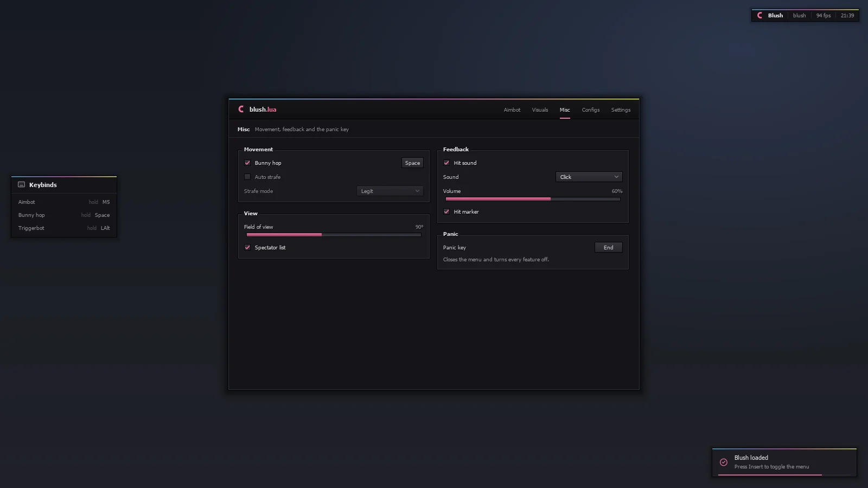Click the keyboard icon in Keybinds panel
This screenshot has width=868, height=488.
[22, 184]
